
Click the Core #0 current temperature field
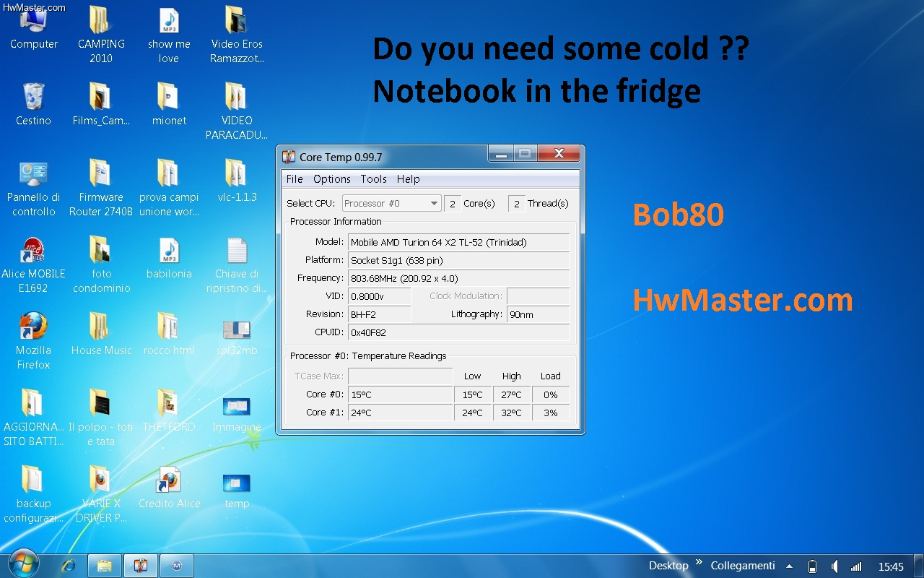[x=400, y=394]
